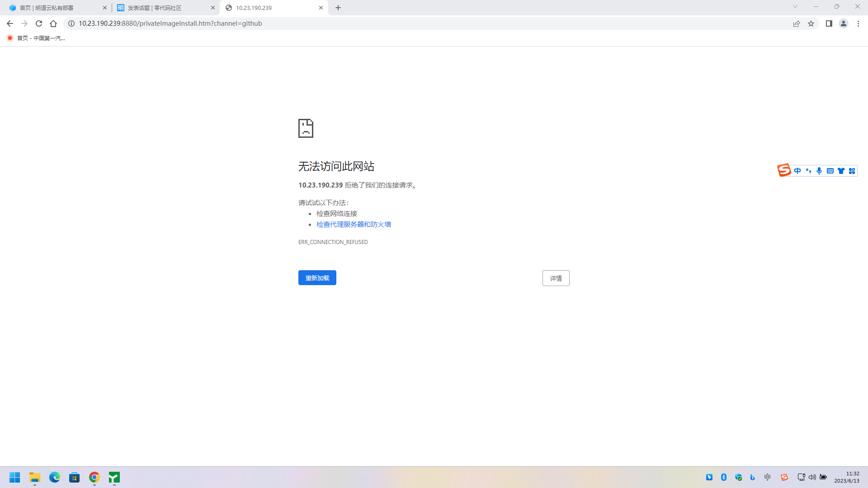The width and height of the screenshot is (868, 488).
Task: Open the site info panel in address bar
Action: [71, 23]
